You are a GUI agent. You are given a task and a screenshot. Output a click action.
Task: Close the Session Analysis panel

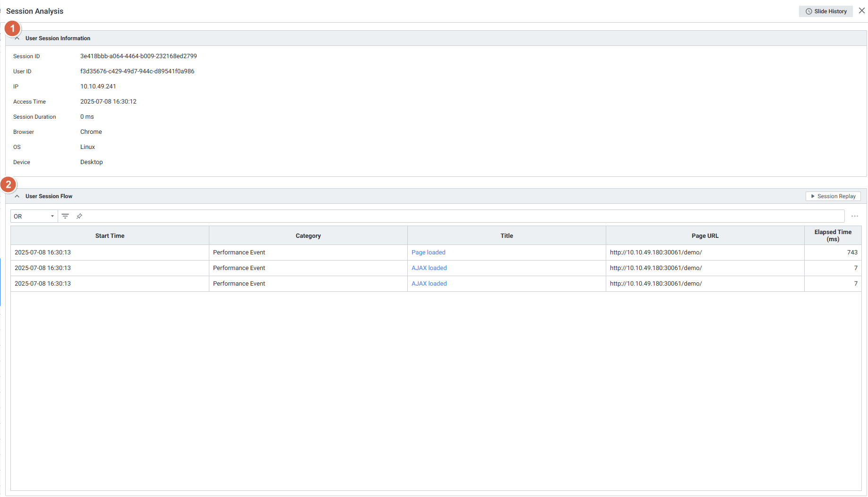click(862, 10)
